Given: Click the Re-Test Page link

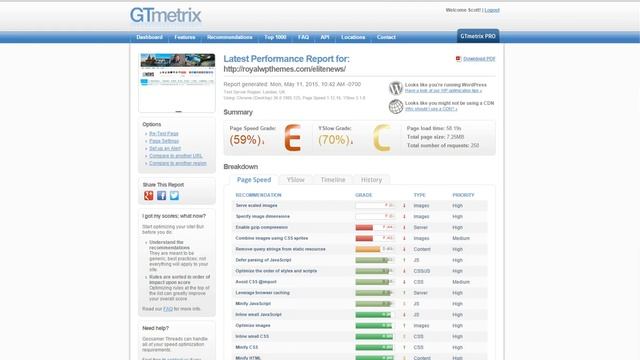Looking at the screenshot, I should (164, 133).
